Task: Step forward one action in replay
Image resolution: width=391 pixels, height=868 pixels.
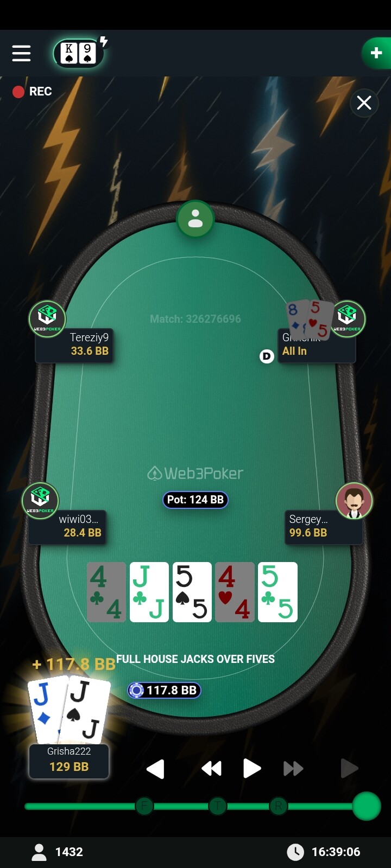Action: (x=349, y=769)
